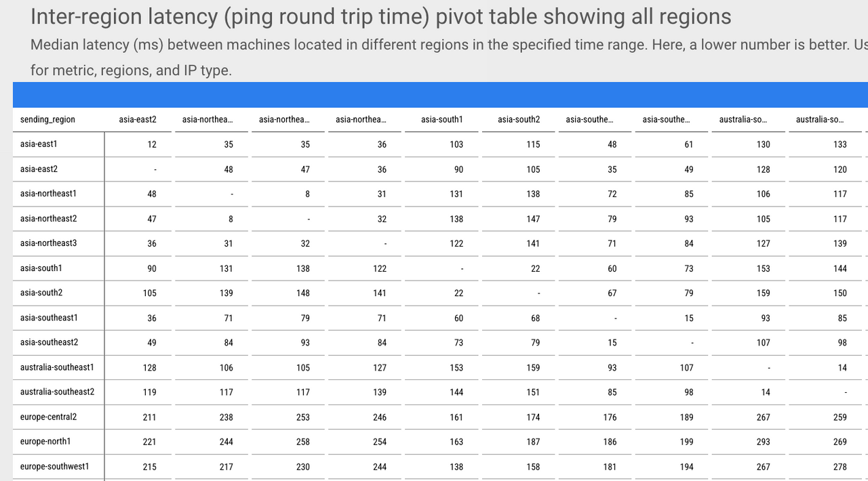Viewport: 868px width, 481px height.
Task: Select the 12 cell in asia-east1 row
Action: coord(152,144)
